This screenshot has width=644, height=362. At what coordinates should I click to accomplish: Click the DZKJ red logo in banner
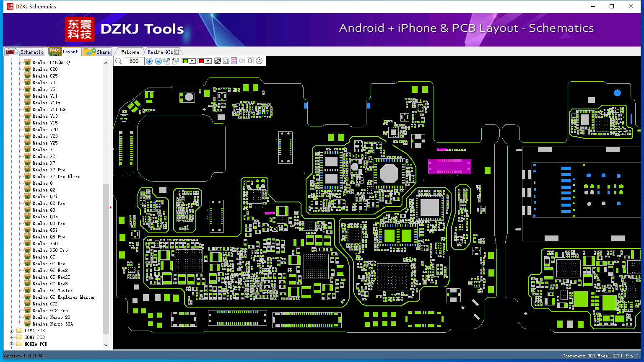tap(80, 29)
